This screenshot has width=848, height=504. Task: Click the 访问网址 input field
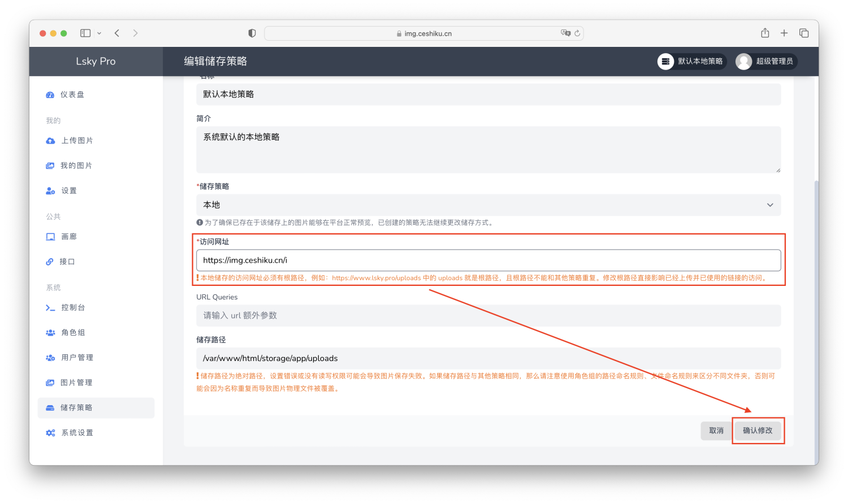tap(488, 260)
